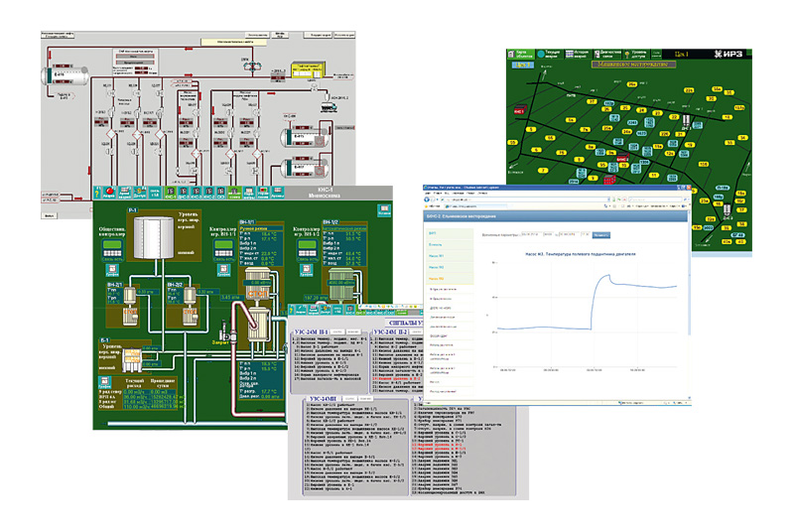The height and width of the screenshot is (532, 794).
Task: Select УЭС-24МIII header in signals window
Action: click(323, 399)
